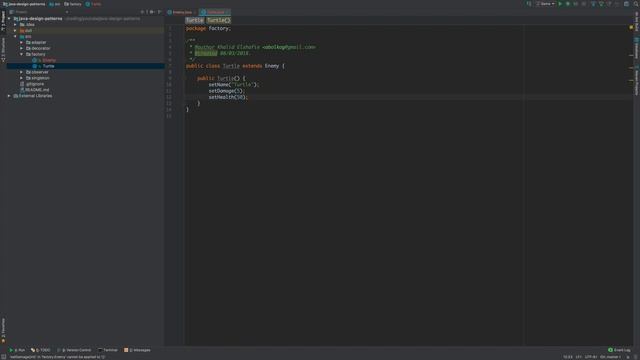Click the setDamage(5) code line
The height and width of the screenshot is (360, 640).
tap(227, 91)
